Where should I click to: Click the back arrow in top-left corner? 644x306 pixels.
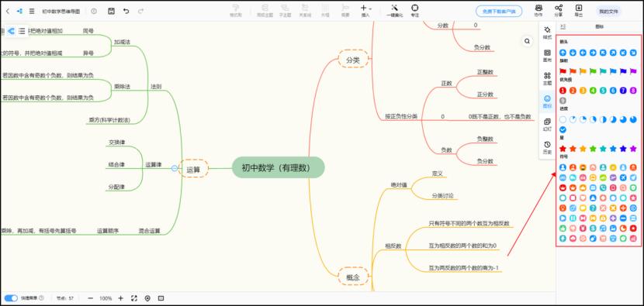(8, 11)
